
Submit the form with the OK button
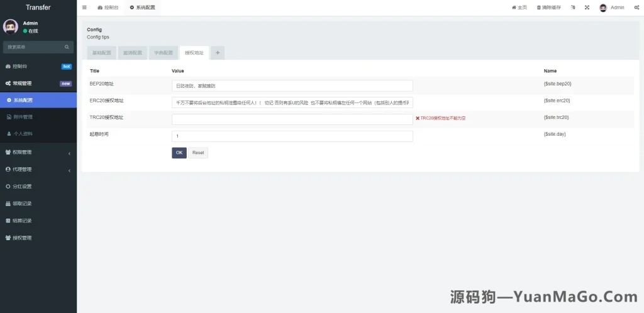[179, 153]
